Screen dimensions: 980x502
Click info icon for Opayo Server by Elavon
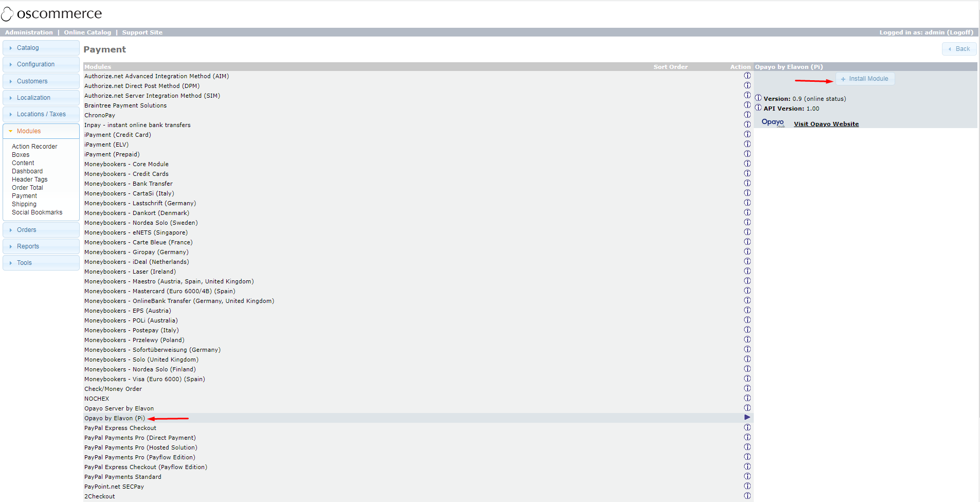747,408
